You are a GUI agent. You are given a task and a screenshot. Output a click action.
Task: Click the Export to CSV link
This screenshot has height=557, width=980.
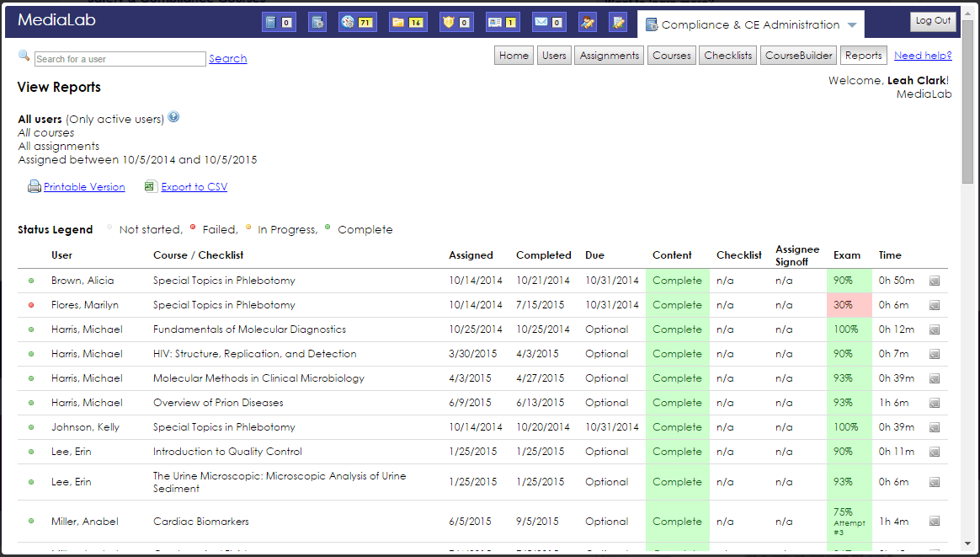[x=194, y=186]
